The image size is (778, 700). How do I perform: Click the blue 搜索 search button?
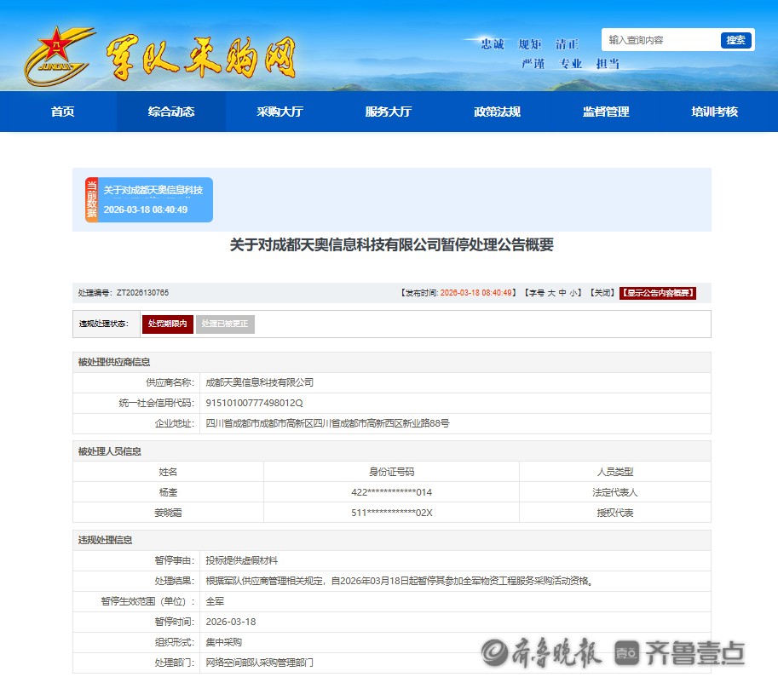pos(735,40)
